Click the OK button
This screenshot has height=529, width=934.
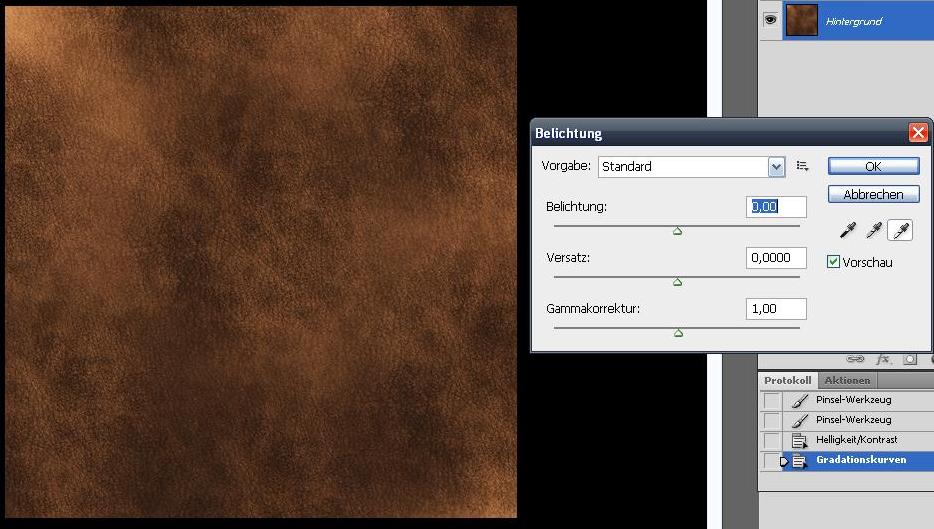[x=873, y=166]
